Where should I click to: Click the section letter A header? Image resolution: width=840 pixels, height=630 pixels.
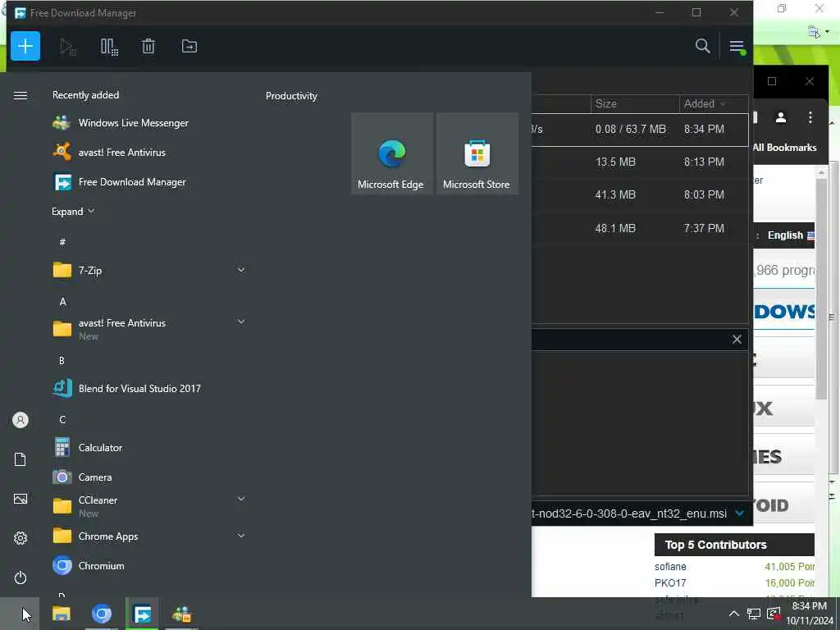pos(62,302)
